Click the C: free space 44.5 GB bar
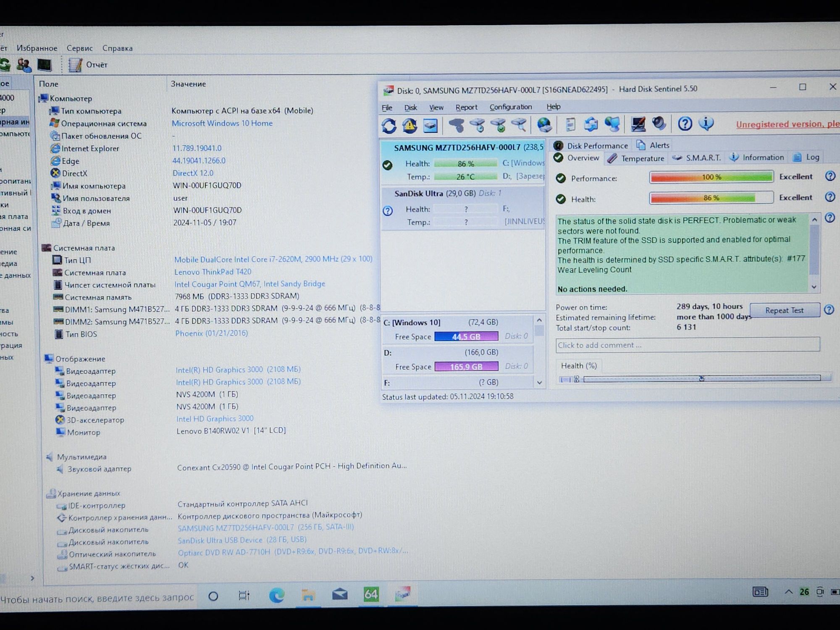Viewport: 840px width, 630px height. coord(466,336)
